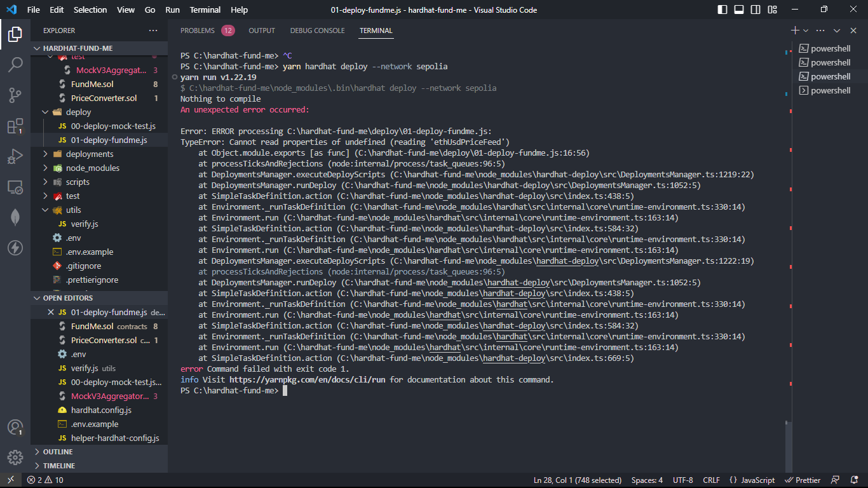The image size is (868, 488).
Task: Click Prettier in status bar
Action: pos(803,480)
